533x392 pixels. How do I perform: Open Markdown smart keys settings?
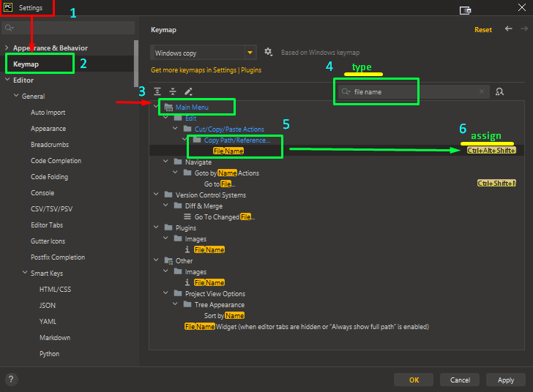[x=55, y=338]
